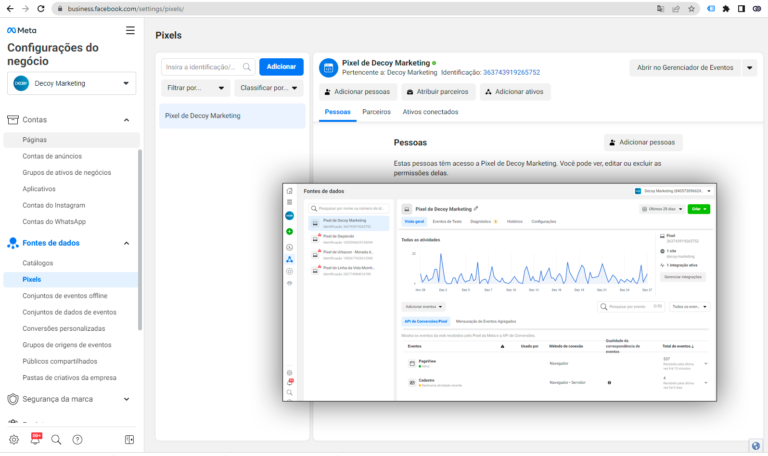Image resolution: width=768 pixels, height=456 pixels.
Task: Collapse the Contas section
Action: [126, 120]
